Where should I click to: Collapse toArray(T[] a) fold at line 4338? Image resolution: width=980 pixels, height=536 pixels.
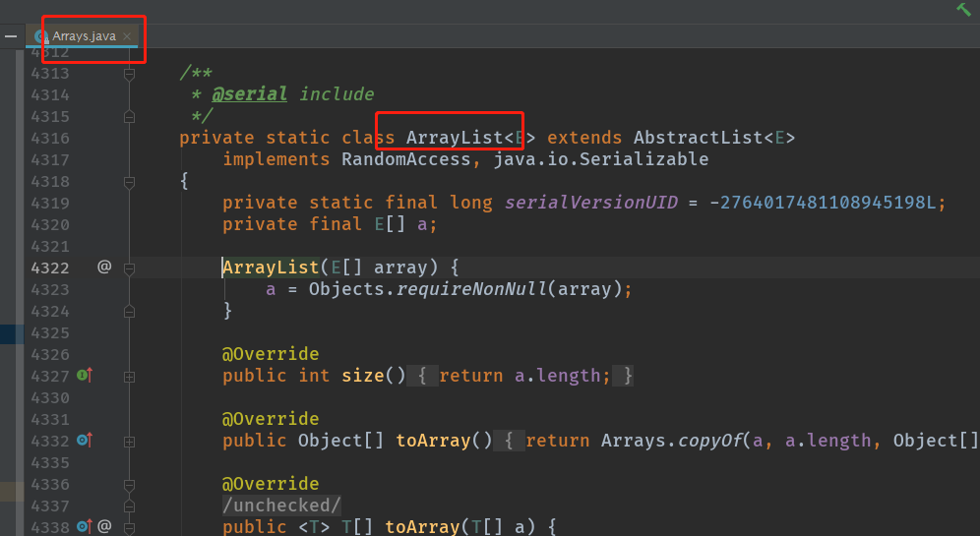click(129, 528)
